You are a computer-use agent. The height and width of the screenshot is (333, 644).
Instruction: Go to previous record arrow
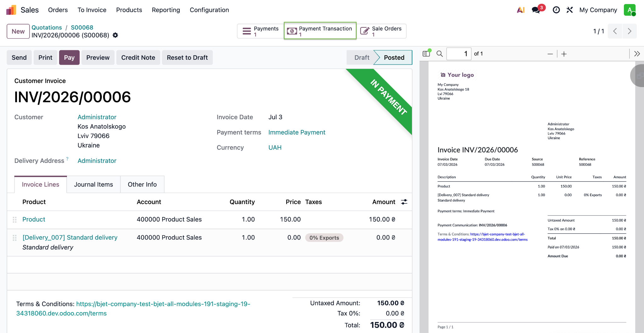pos(615,31)
